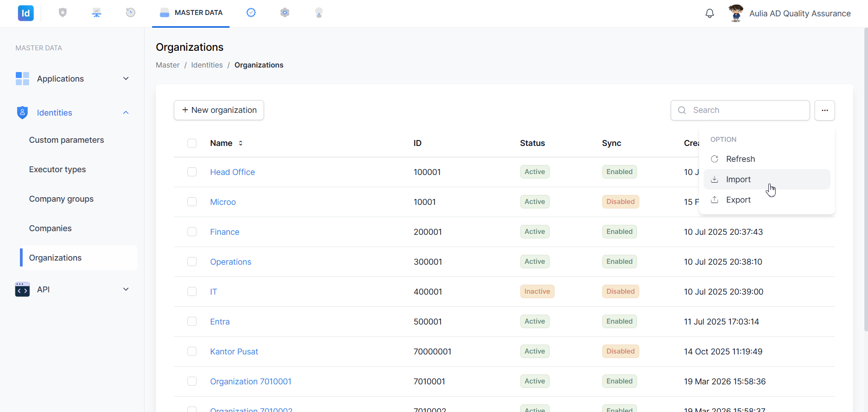
Task: Open the gear settings icon in top navigation
Action: pos(285,13)
